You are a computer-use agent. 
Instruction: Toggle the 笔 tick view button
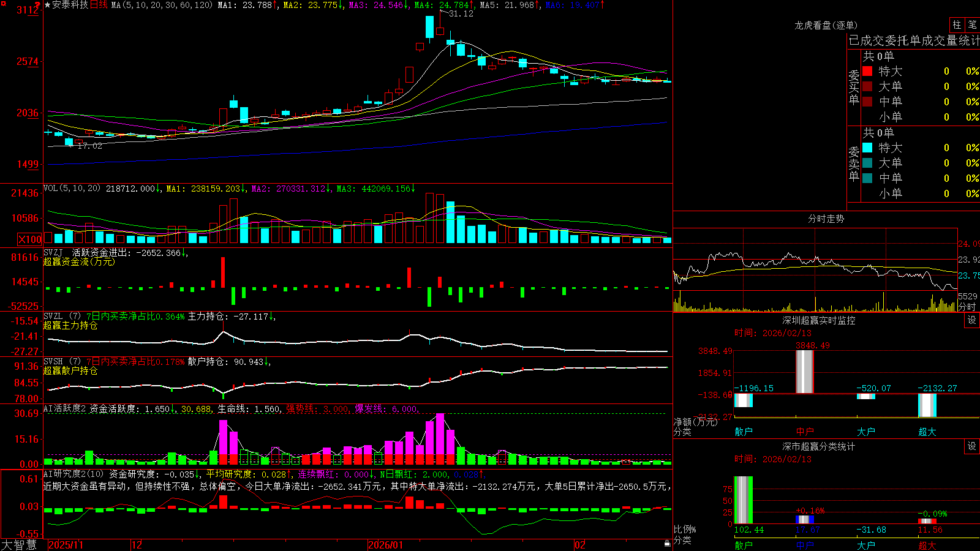973,24
